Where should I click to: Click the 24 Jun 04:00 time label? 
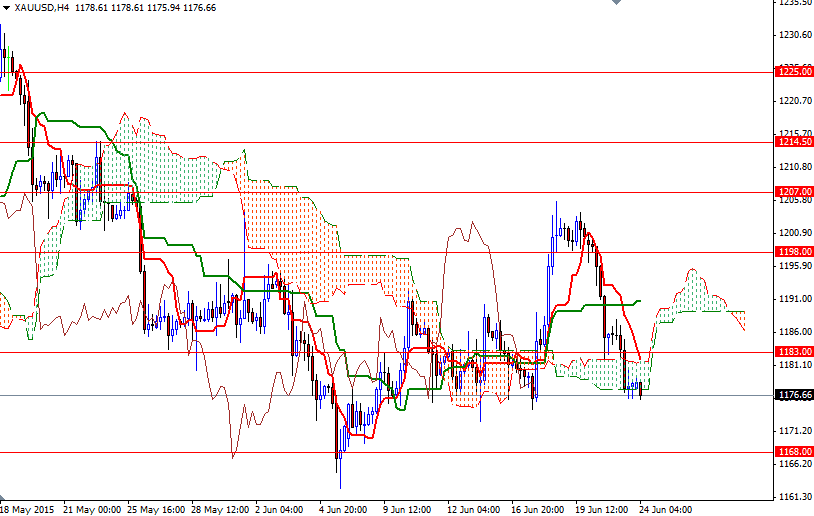[667, 508]
